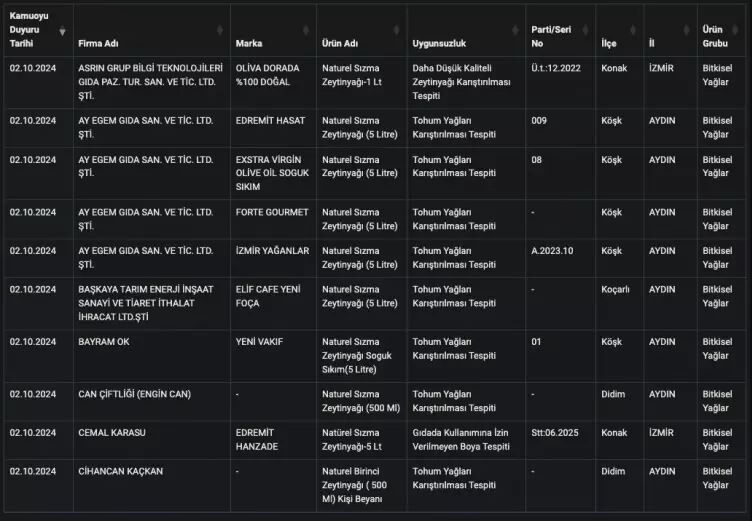Click the Marka header label
752x521 pixels.
[x=249, y=44]
